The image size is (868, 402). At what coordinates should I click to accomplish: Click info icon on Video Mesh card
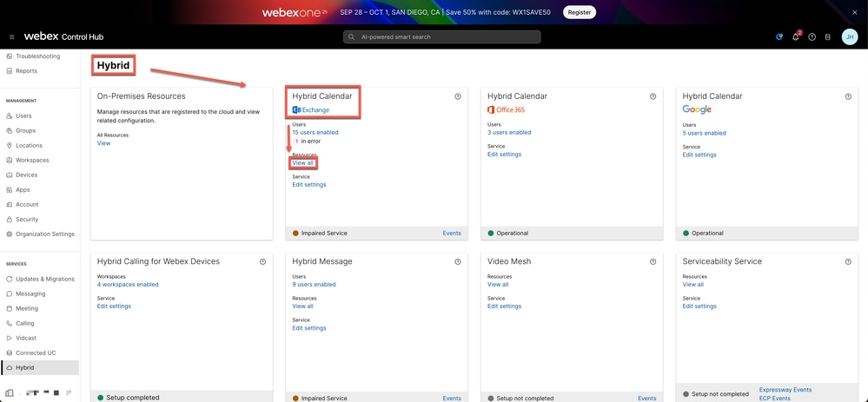653,261
